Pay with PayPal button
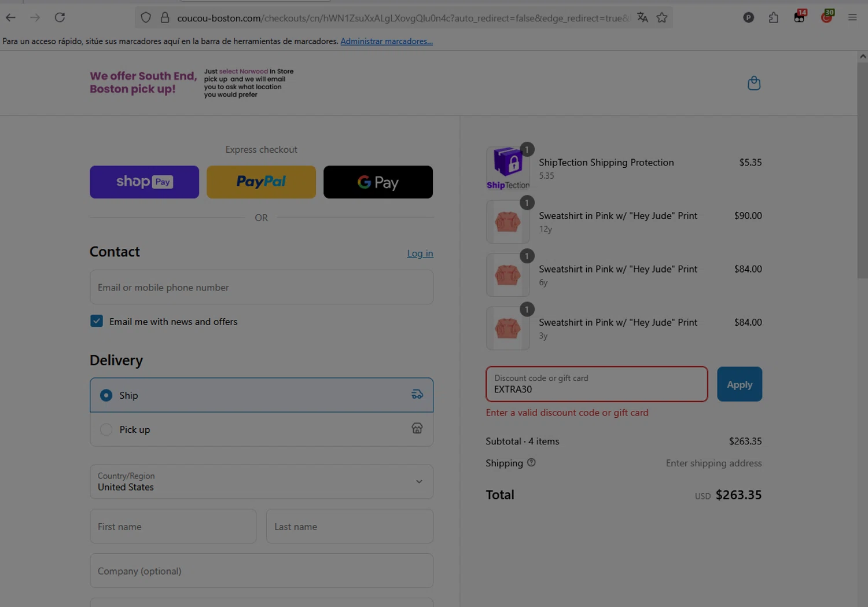Screen dimensions: 868x607 point(261,182)
